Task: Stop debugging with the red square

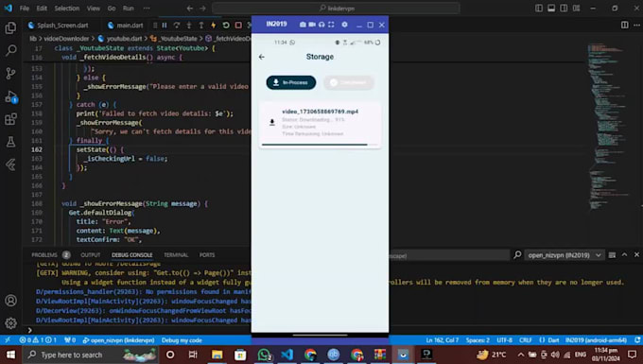Action: click(x=238, y=25)
